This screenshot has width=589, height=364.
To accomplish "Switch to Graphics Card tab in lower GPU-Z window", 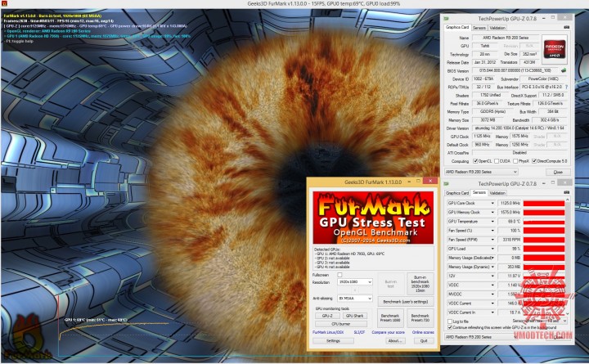I will 457,193.
